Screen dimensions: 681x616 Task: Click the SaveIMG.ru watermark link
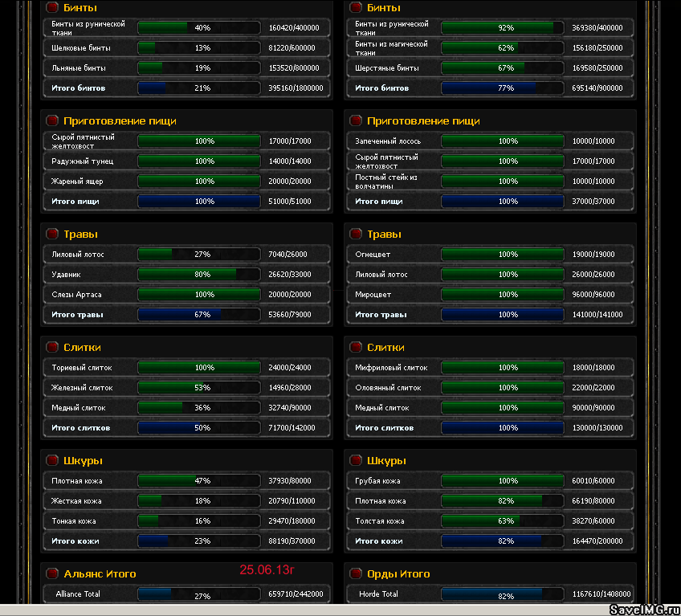tap(644, 610)
